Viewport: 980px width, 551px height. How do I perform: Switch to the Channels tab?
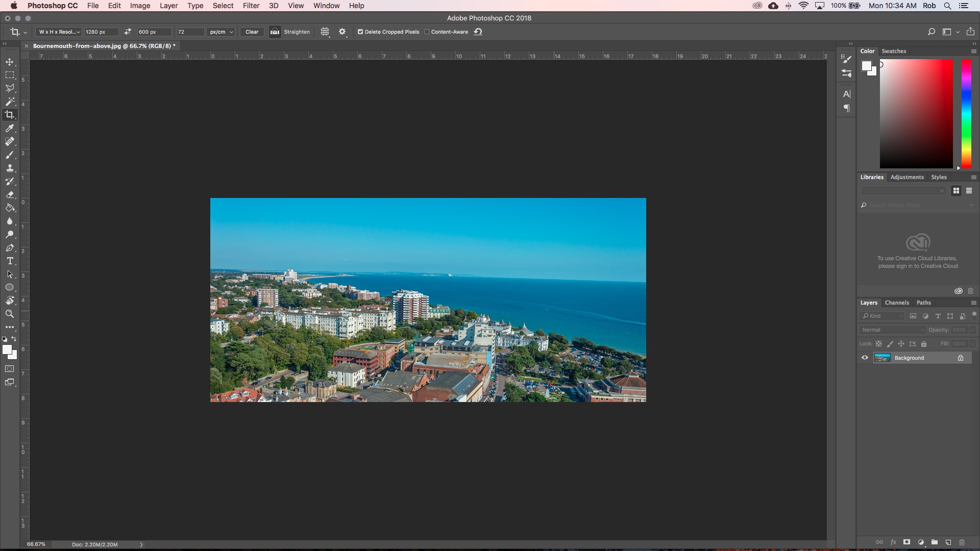[896, 303]
